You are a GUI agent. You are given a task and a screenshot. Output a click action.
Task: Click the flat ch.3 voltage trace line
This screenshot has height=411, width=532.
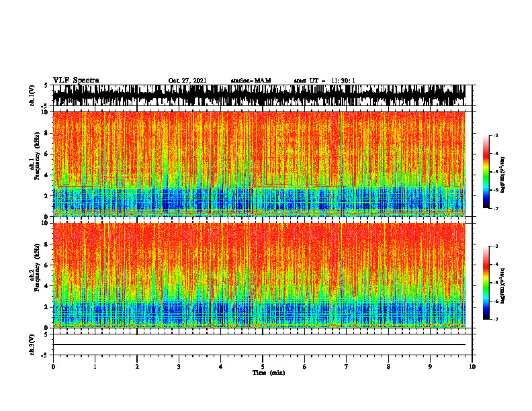[259, 345]
